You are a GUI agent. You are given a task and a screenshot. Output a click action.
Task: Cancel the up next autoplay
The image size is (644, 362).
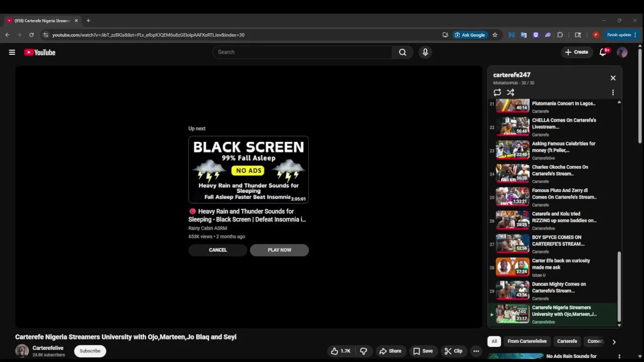tap(218, 250)
